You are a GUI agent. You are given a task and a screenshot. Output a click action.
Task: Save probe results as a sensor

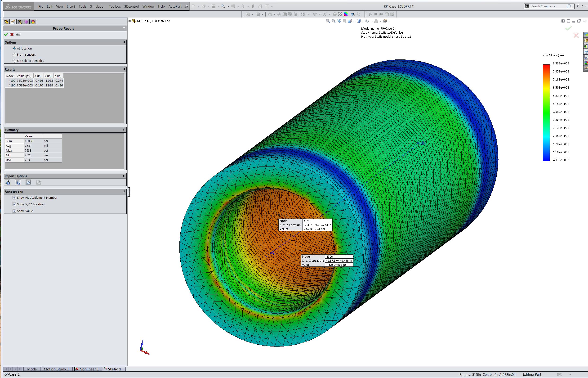tap(8, 182)
